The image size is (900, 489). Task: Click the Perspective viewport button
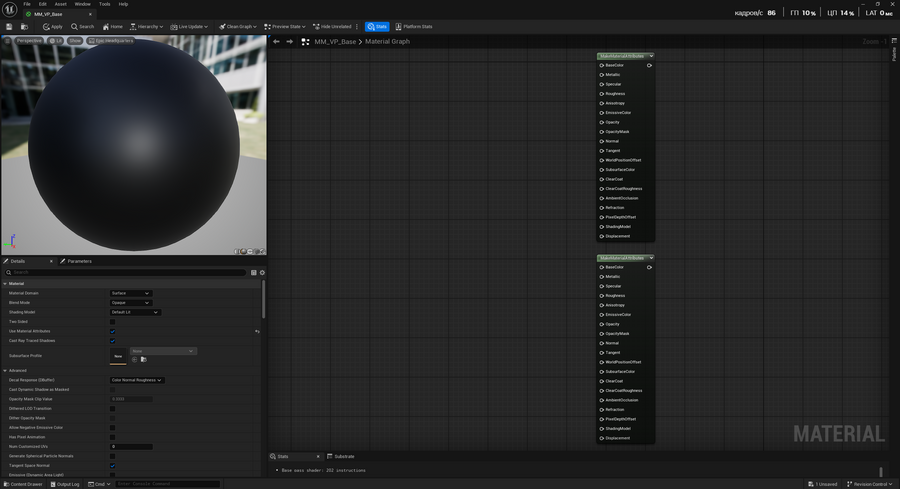coord(28,41)
